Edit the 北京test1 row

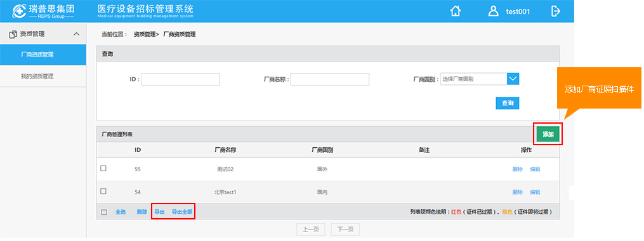535,192
